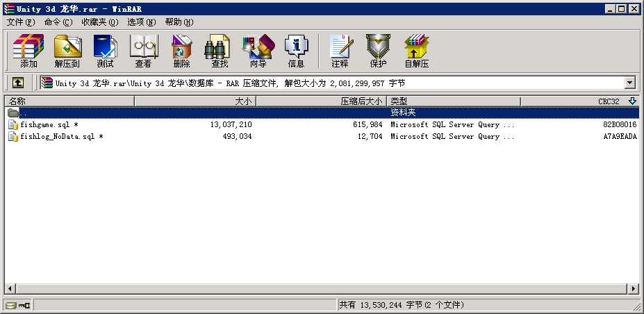Screen dimensions: 644x314
Task: Click the 注释 (Comment) toolbar icon
Action: coord(340,51)
